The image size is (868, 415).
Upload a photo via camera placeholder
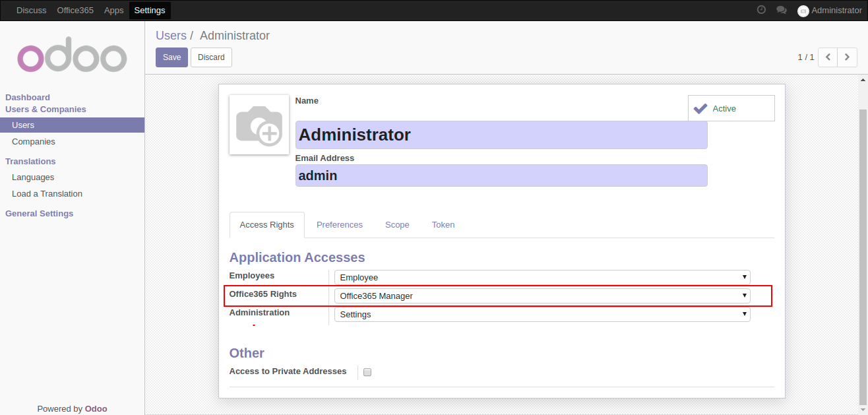259,125
